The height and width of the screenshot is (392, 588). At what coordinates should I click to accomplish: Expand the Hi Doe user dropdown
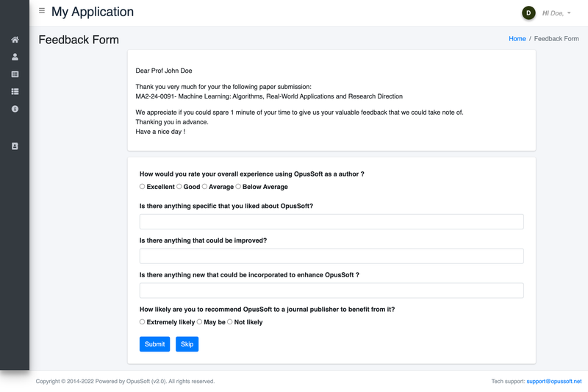[x=556, y=13]
